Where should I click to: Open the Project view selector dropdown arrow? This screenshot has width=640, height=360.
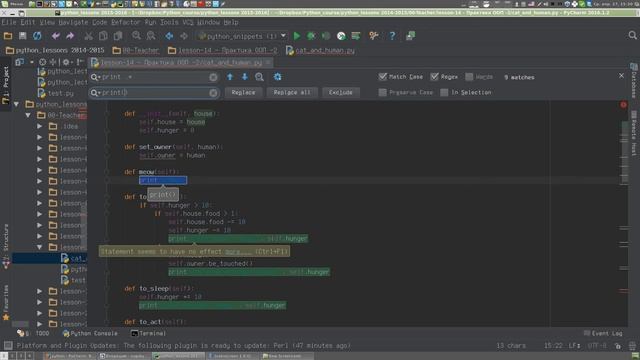point(31,62)
